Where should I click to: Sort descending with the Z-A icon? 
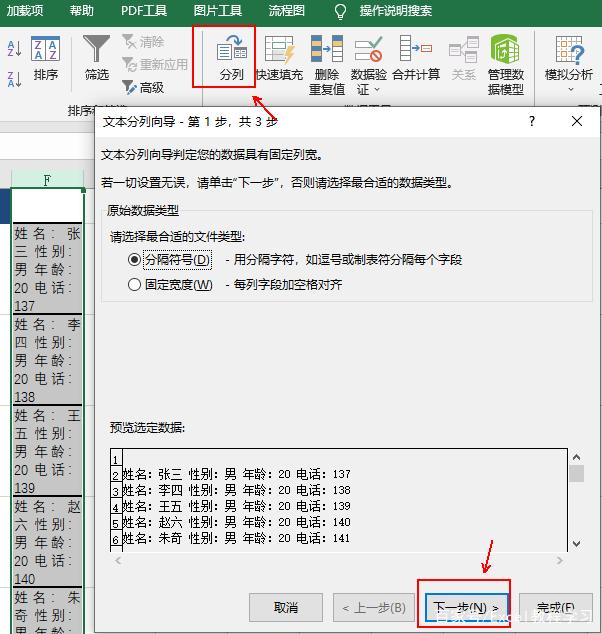[x=15, y=78]
